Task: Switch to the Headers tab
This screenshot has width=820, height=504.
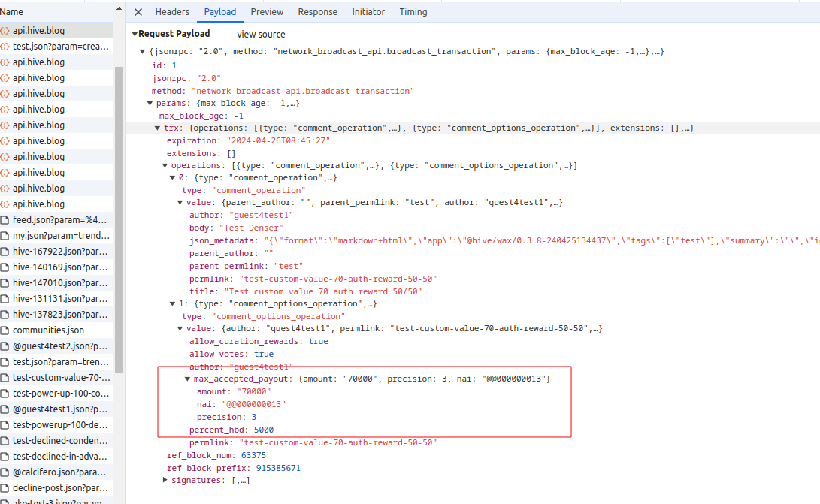Action: [x=172, y=12]
